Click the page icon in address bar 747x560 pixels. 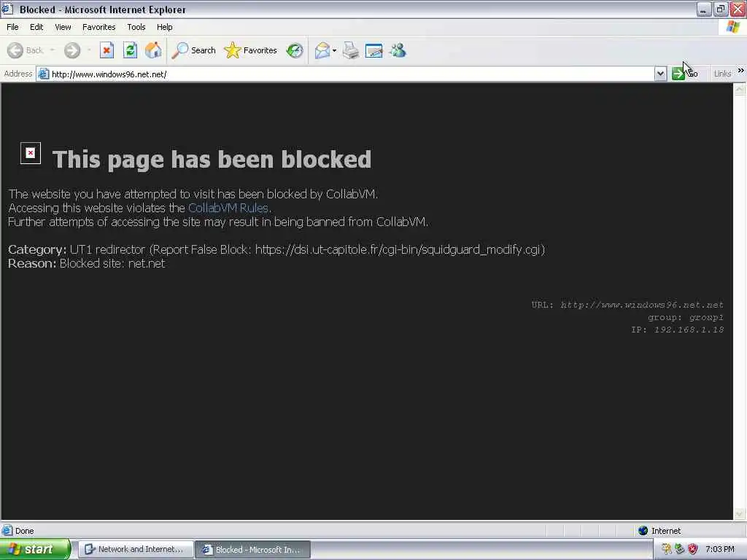point(43,74)
